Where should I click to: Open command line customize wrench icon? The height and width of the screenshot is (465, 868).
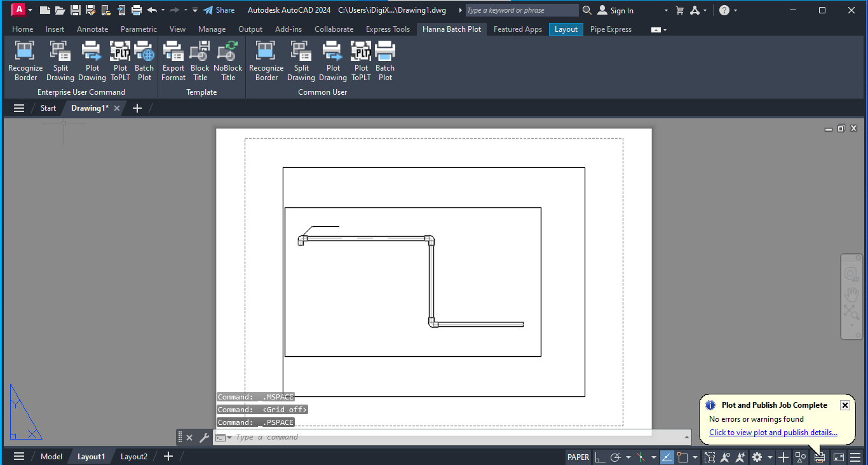tap(204, 438)
